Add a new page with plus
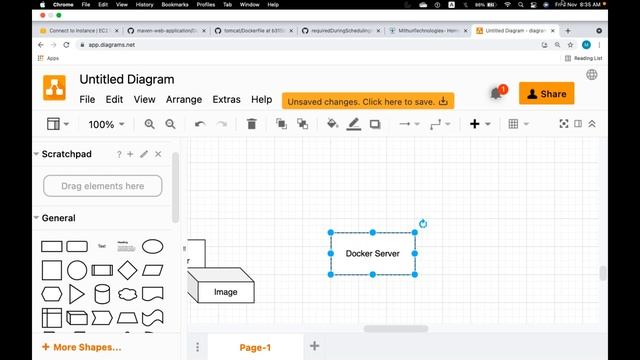 314,346
